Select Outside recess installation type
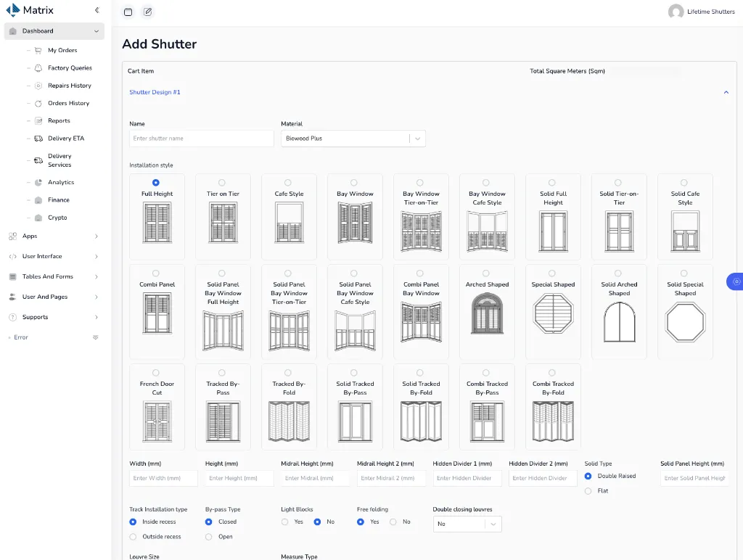 click(134, 537)
